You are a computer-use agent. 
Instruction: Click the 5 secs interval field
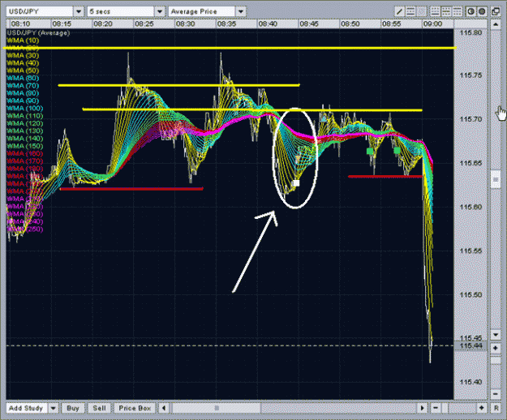(121, 11)
